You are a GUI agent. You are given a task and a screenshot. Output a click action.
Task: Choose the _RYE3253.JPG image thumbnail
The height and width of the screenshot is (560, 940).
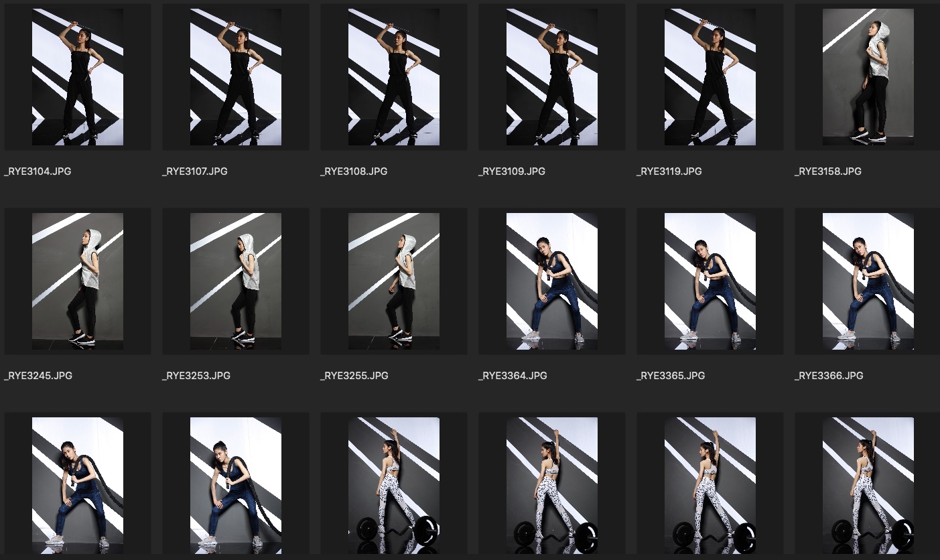[x=236, y=281]
